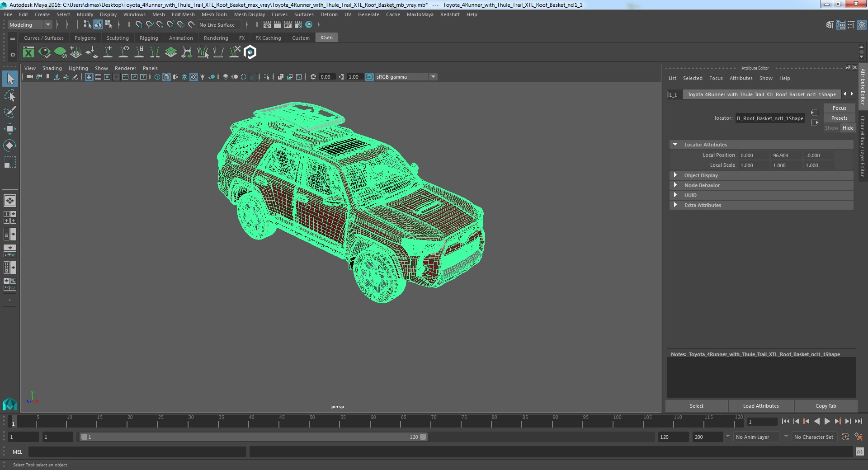
Task: Switch to the Rigging shelf tab
Action: click(149, 38)
